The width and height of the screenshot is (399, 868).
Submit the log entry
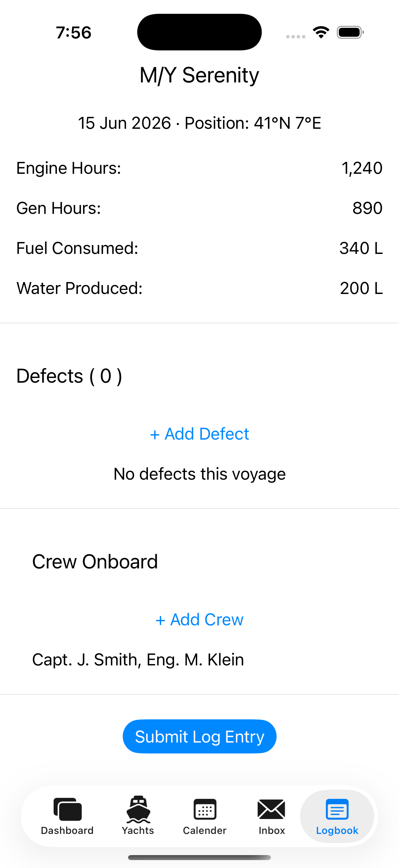tap(199, 736)
